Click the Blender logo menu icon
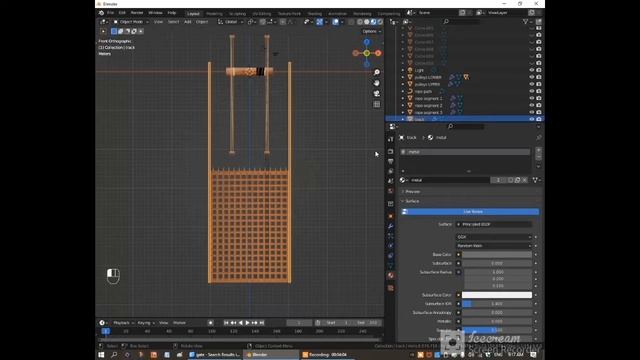This screenshot has height=360, width=640. (x=101, y=13)
